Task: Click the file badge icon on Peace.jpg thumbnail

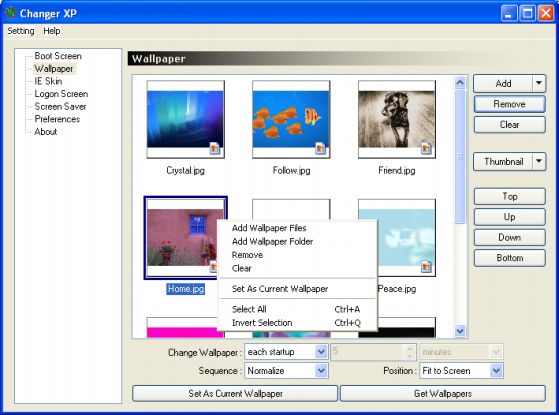Action: point(426,266)
